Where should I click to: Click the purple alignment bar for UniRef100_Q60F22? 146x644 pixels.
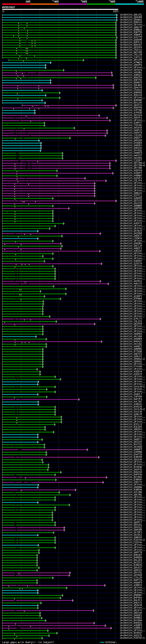[x=69, y=106]
